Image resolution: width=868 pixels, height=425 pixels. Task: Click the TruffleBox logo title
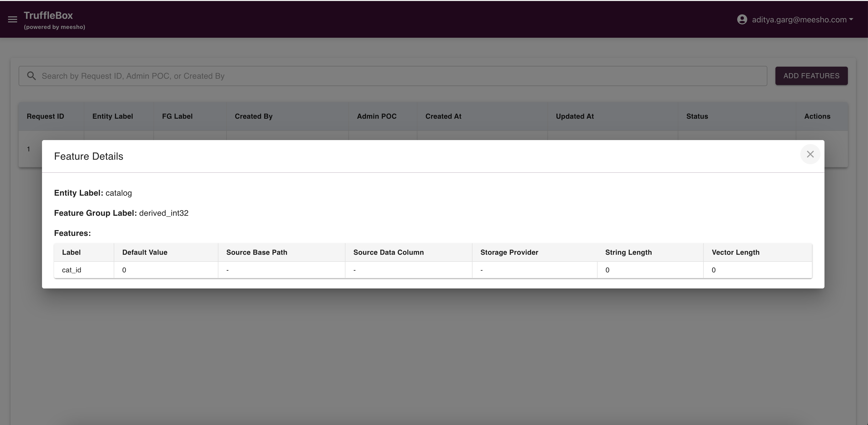(x=48, y=15)
